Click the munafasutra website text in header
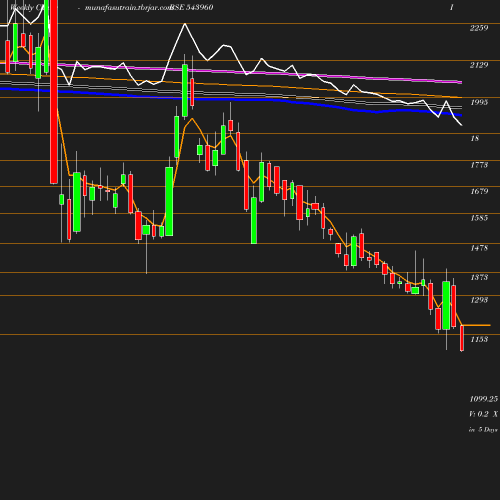 coord(128,7)
